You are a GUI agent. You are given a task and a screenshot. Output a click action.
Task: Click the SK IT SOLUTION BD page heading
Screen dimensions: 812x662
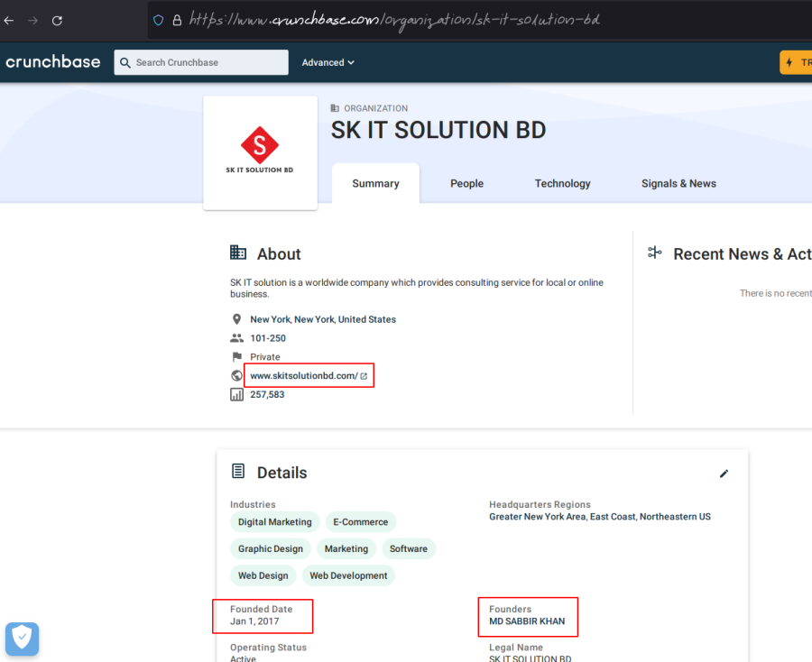tap(438, 130)
